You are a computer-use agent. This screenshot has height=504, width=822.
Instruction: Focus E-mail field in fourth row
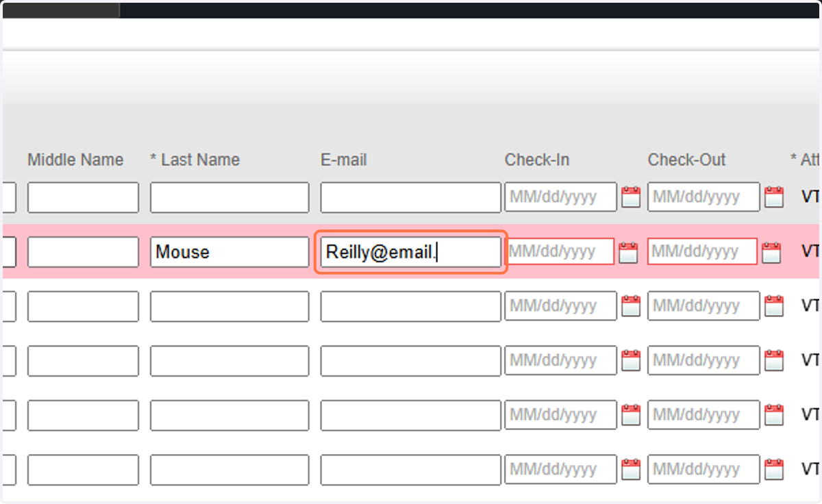click(411, 361)
